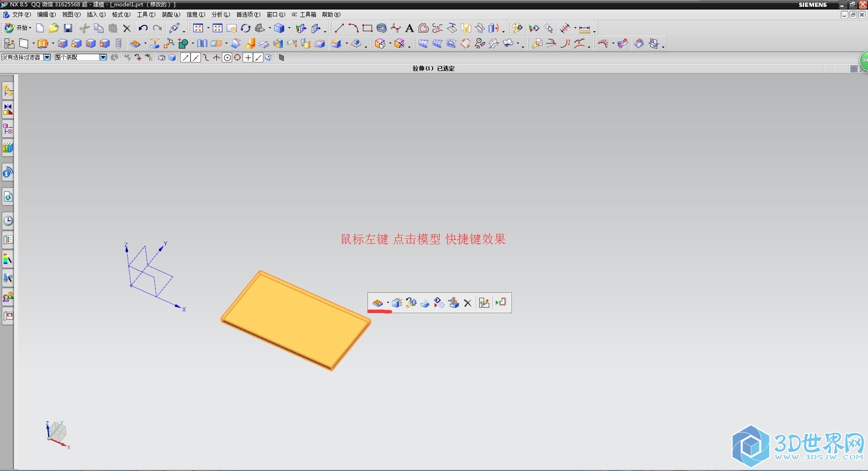This screenshot has height=471, width=868.
Task: Toggle the Snap to Existing Point option
Action: pyautogui.click(x=248, y=57)
